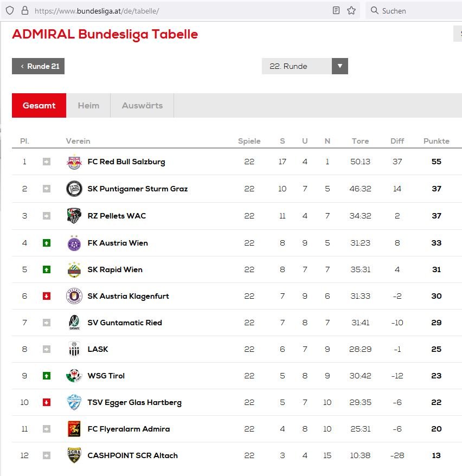The height and width of the screenshot is (476, 462).
Task: Switch to the Auswärts tab
Action: (142, 105)
